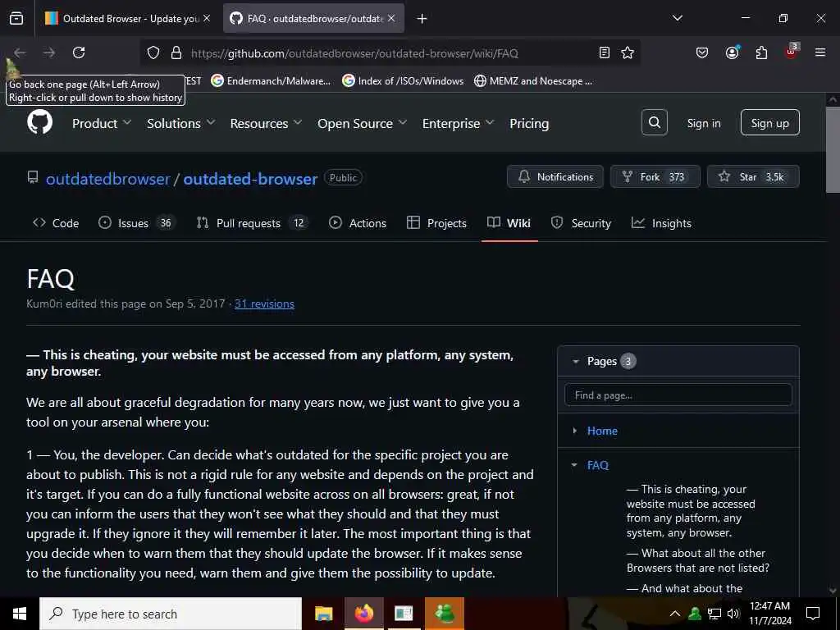840x630 pixels.
Task: Click the taskbar search box
Action: (x=171, y=614)
